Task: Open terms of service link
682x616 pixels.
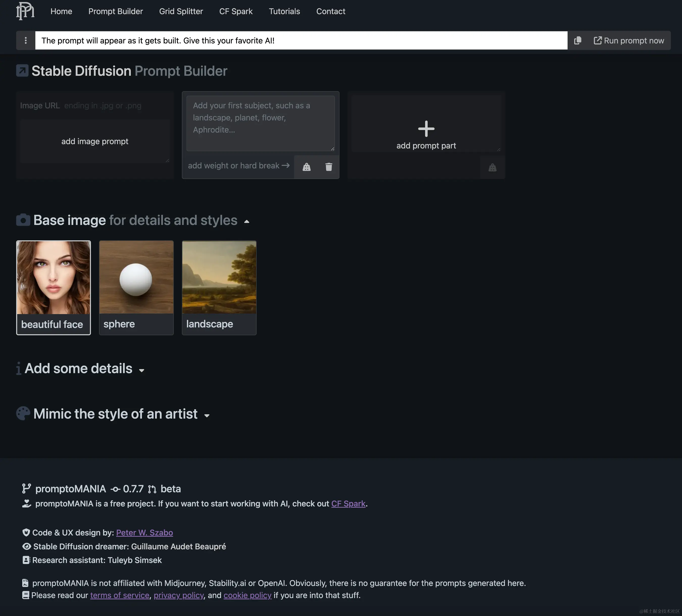Action: point(120,595)
